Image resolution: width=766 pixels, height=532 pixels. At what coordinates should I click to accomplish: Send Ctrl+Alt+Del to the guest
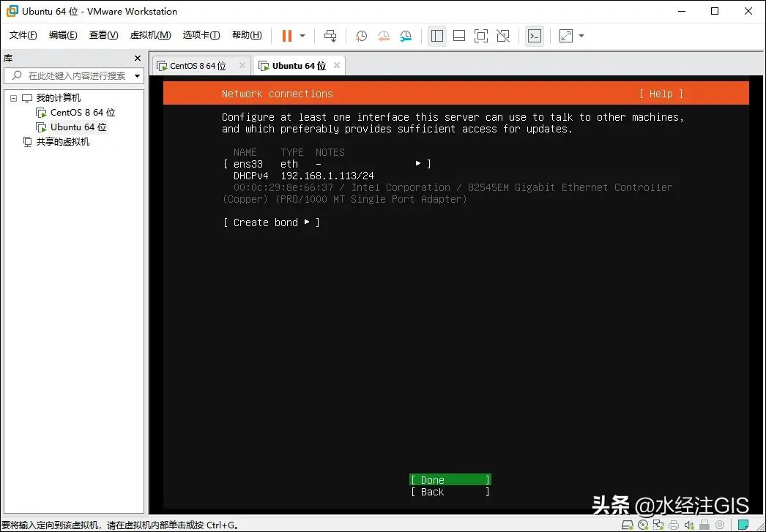(x=330, y=35)
